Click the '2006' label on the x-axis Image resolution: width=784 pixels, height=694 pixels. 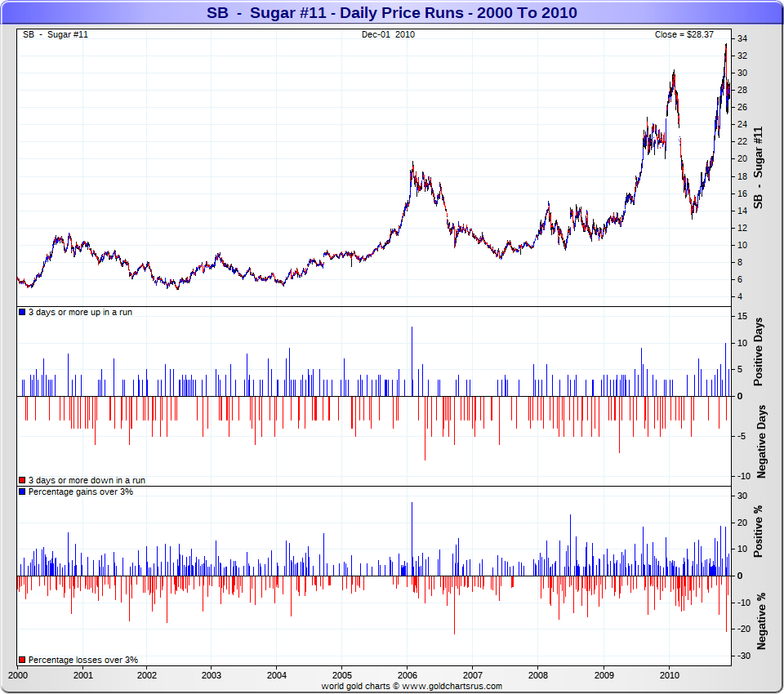coord(407,675)
